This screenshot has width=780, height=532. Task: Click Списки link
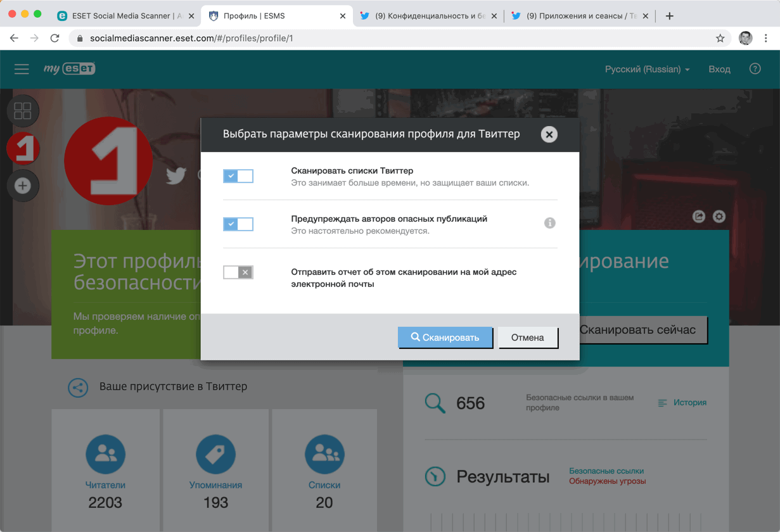pyautogui.click(x=324, y=485)
